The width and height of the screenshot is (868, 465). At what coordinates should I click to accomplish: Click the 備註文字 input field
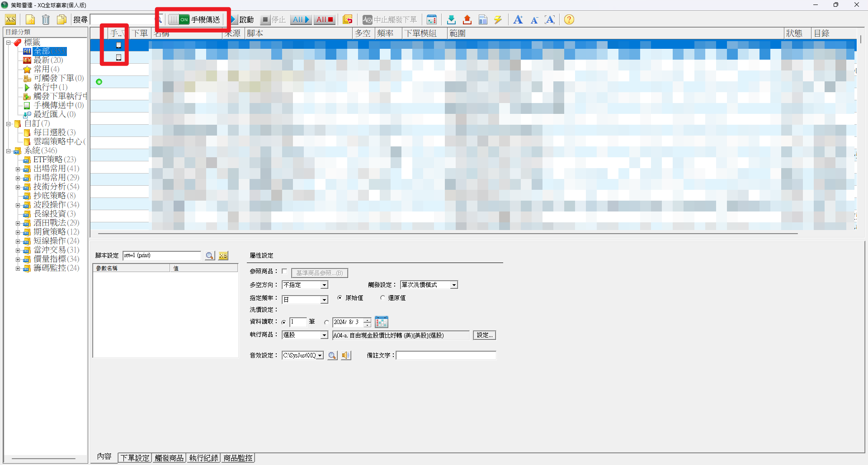point(446,356)
